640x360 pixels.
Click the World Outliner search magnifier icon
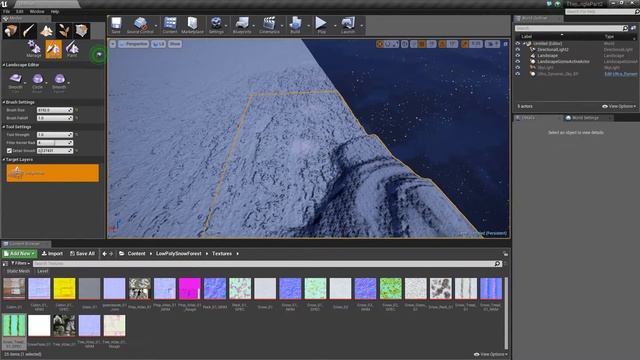click(x=625, y=28)
